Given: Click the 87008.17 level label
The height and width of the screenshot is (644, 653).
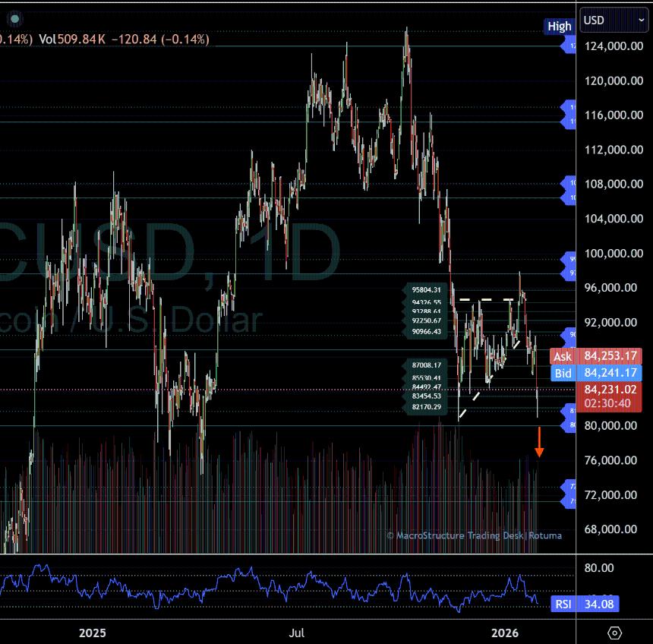Looking at the screenshot, I should 427,365.
